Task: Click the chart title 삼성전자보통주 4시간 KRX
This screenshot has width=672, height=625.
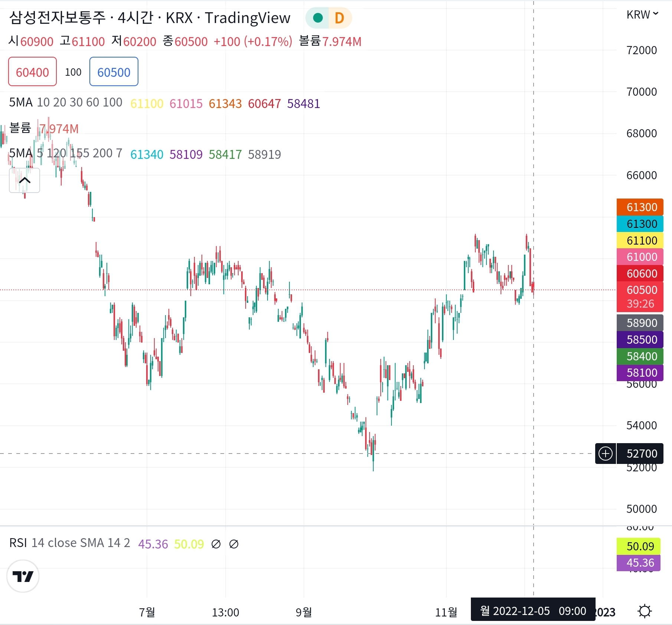Action: click(149, 18)
